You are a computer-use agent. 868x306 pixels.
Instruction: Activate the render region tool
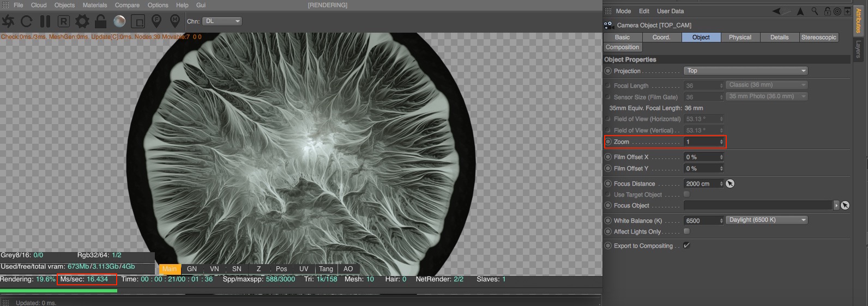(138, 21)
